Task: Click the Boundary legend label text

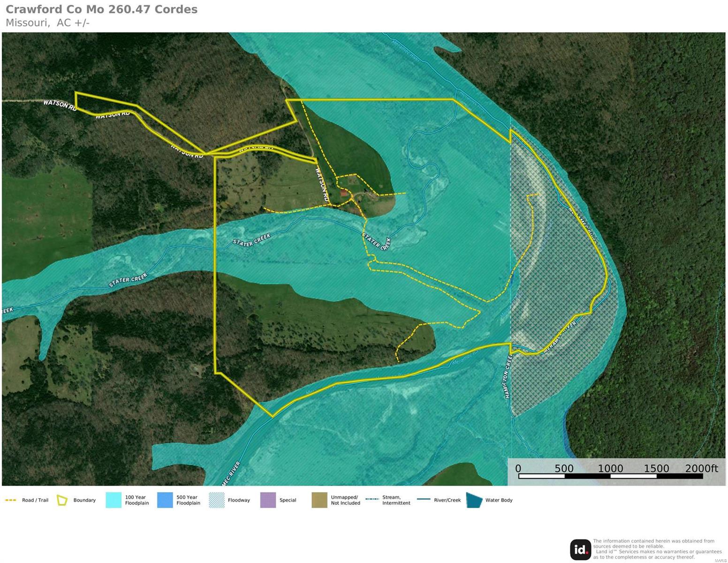Action: pos(84,500)
